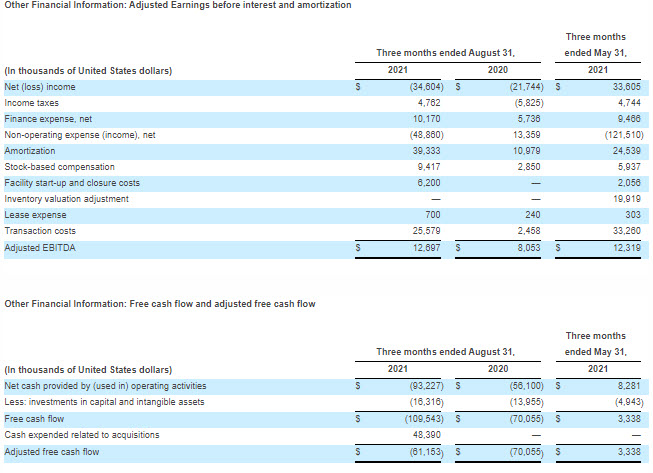Click the Adjusted EBITDA value 12,697
Screen dimensions: 653x473
(x=426, y=247)
